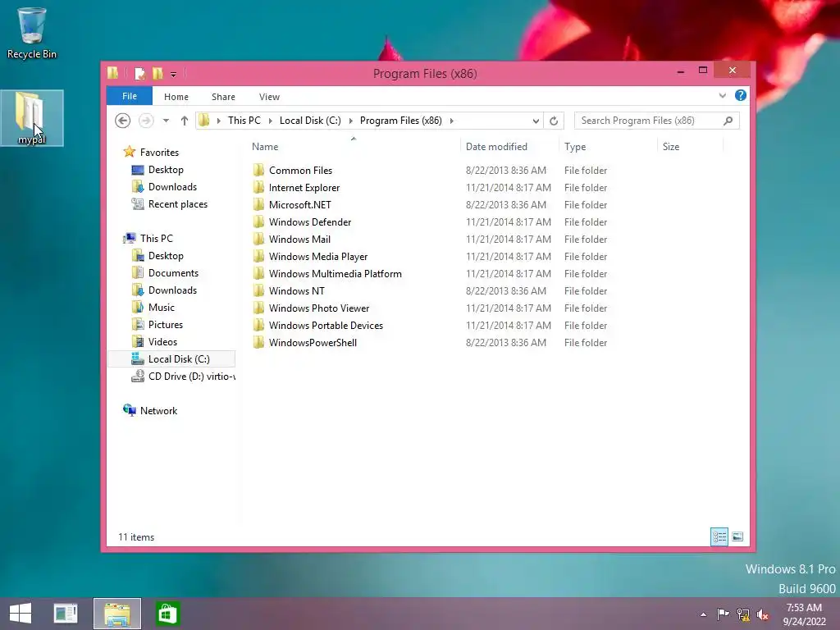Click This PC in address breadcrumb

[244, 121]
